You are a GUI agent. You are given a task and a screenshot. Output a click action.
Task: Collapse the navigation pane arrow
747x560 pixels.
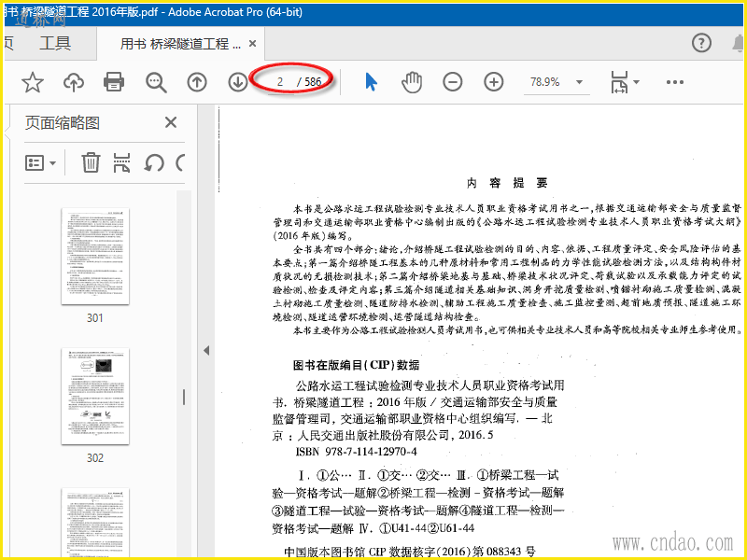pyautogui.click(x=206, y=351)
